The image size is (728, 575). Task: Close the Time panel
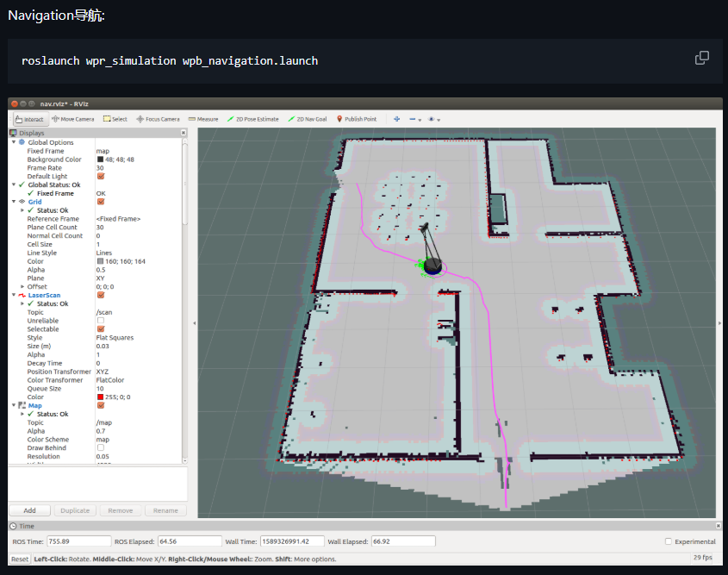tap(719, 526)
